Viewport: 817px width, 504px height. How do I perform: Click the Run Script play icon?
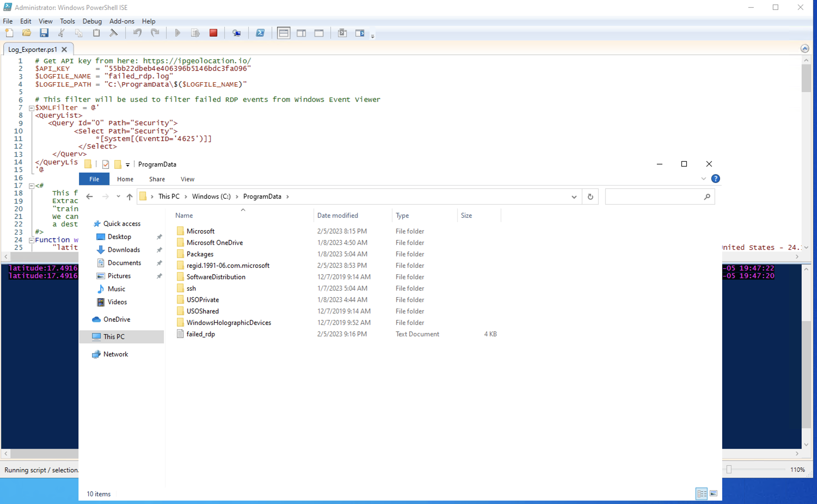click(x=177, y=33)
